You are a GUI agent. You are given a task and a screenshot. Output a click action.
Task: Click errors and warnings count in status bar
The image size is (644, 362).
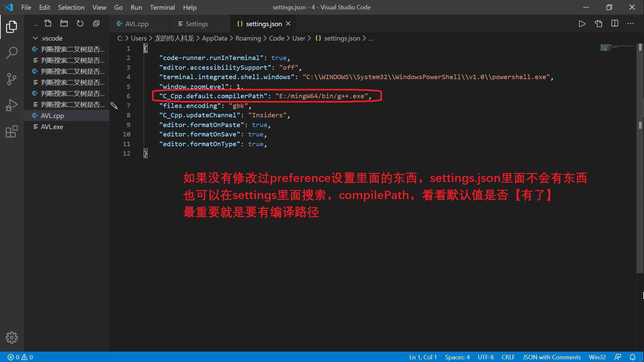(x=20, y=357)
